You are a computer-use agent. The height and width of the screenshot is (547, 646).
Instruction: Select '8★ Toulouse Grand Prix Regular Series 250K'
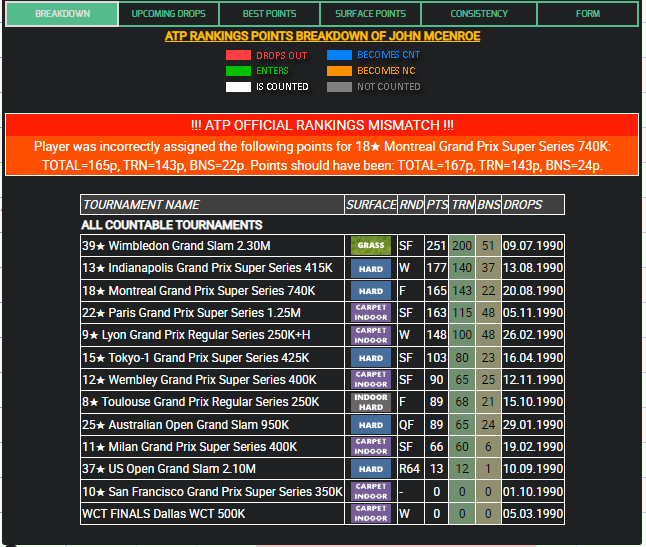[x=322, y=402]
